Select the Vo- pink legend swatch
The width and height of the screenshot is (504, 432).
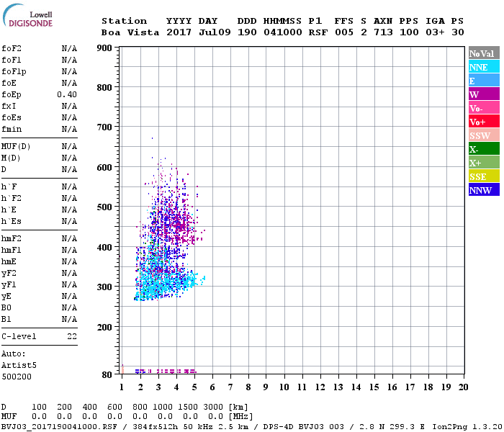484,108
